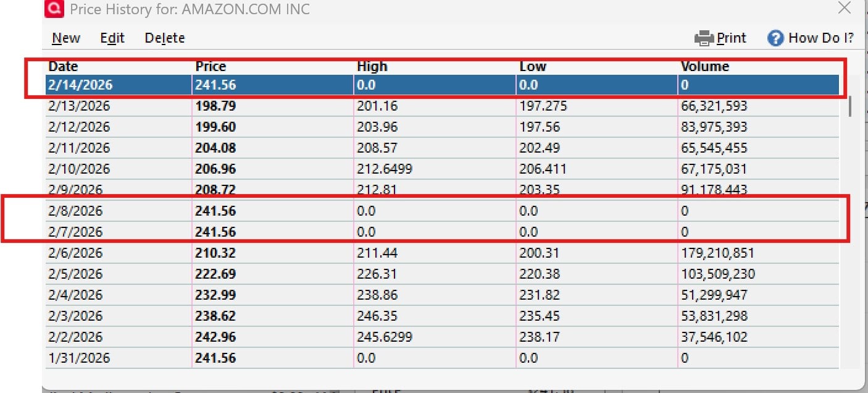Select the 2/14/2026 date row

[443, 85]
